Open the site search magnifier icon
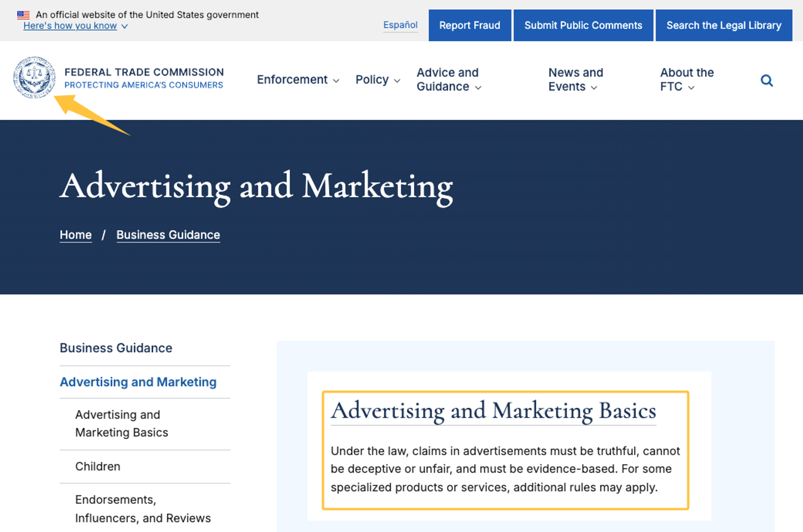 pyautogui.click(x=766, y=80)
